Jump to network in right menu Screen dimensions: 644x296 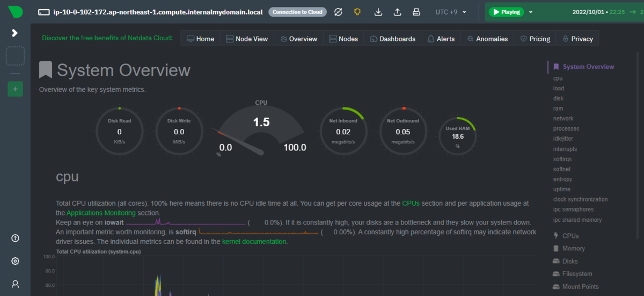(x=563, y=119)
